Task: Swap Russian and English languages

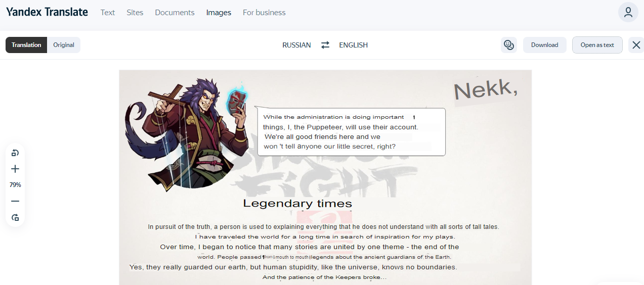Action: (325, 45)
